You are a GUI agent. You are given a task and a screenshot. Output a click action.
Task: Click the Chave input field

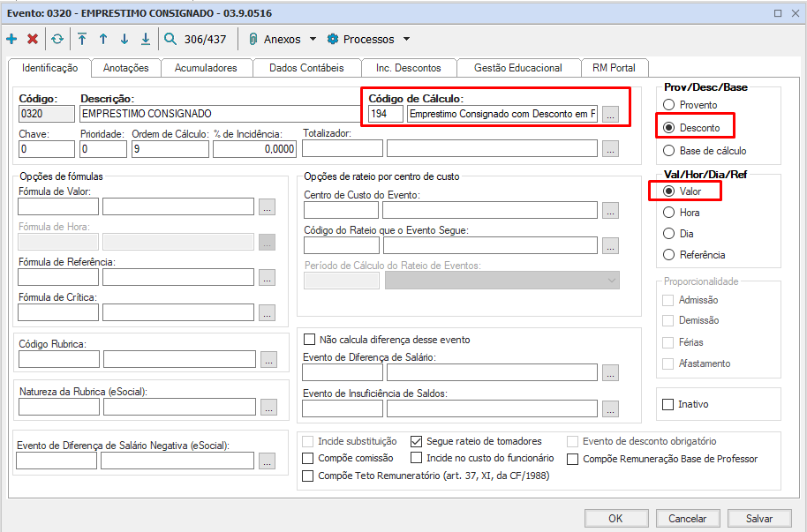pos(47,149)
